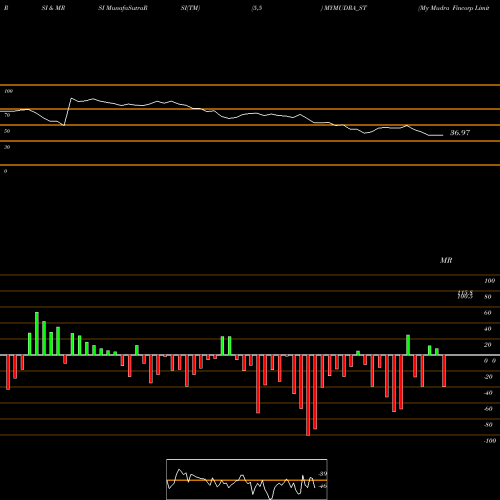
Task: Click the '20' label on MR axis
Action: (x=488, y=345)
